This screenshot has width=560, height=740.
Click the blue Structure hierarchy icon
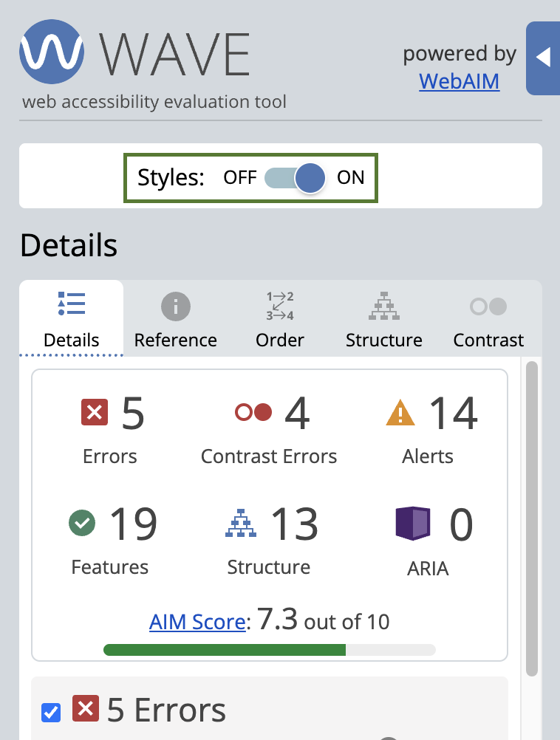(x=241, y=524)
